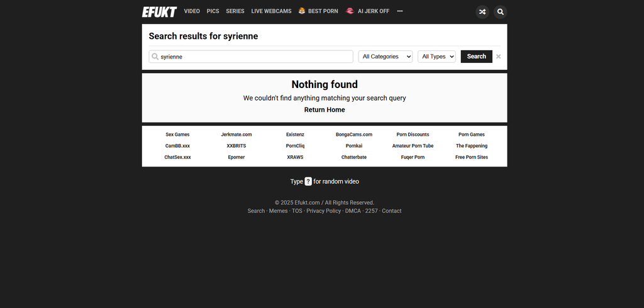
Task: Open the TOS footer link
Action: click(297, 211)
